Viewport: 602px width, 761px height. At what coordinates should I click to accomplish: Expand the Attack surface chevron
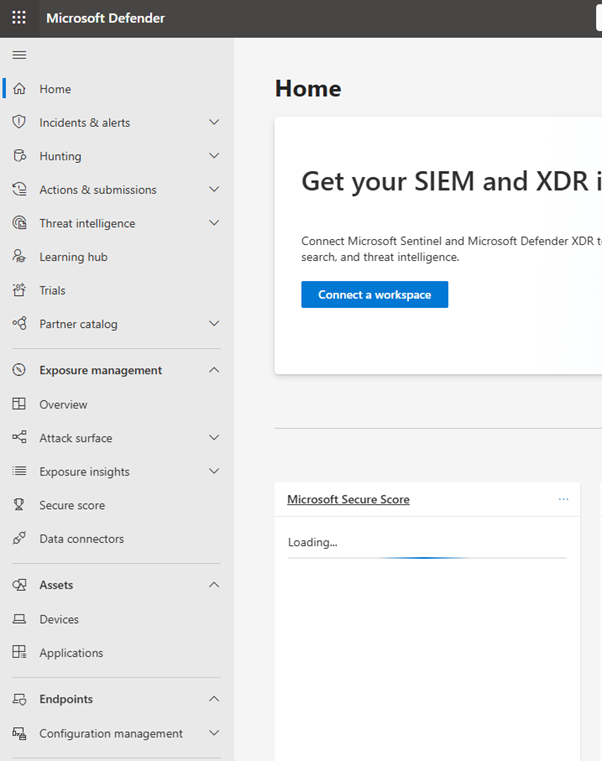point(214,438)
